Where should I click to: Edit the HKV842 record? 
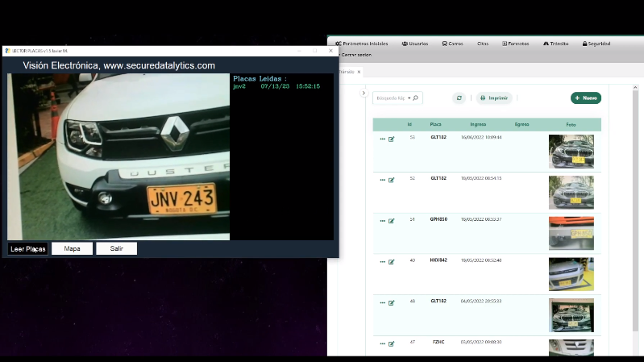[x=392, y=262]
